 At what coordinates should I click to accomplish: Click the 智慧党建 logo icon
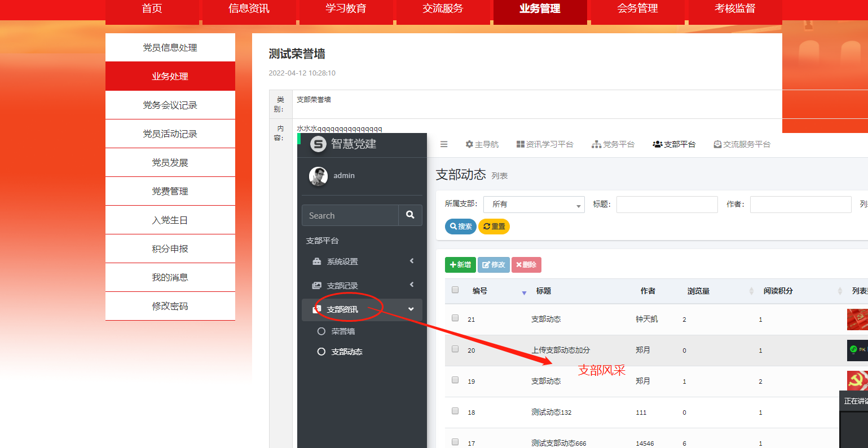pos(319,144)
